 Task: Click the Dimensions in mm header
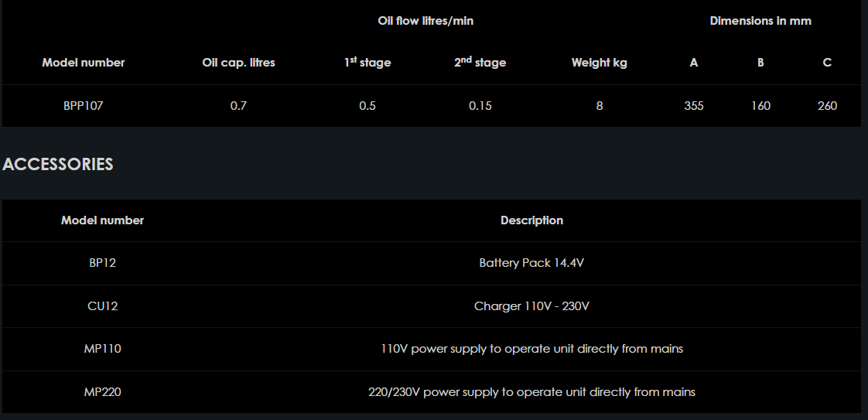click(760, 21)
